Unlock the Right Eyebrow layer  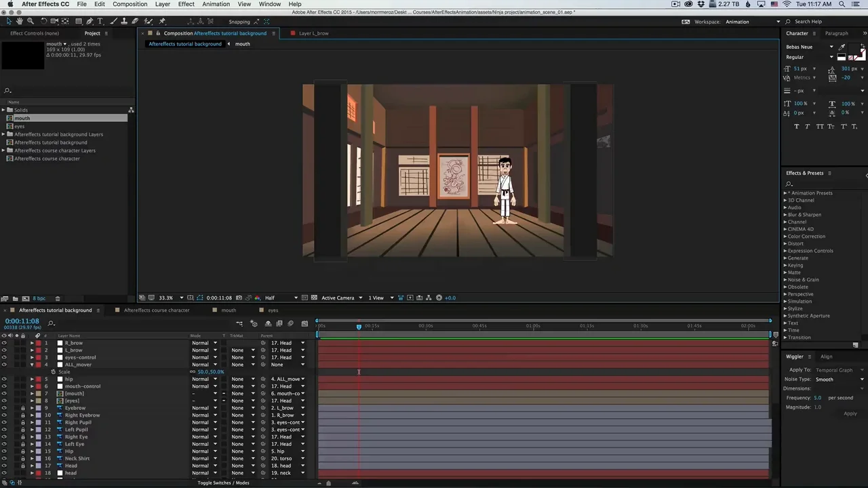tap(22, 415)
